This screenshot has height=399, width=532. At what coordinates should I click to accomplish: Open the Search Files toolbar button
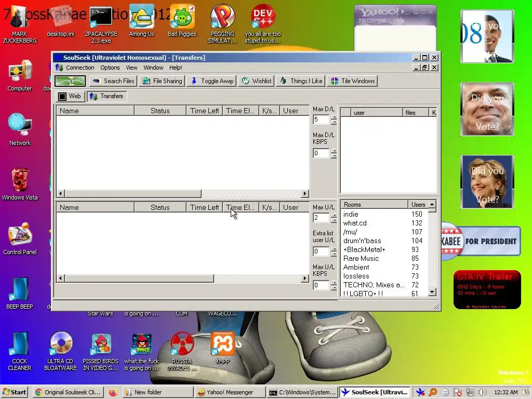[113, 81]
